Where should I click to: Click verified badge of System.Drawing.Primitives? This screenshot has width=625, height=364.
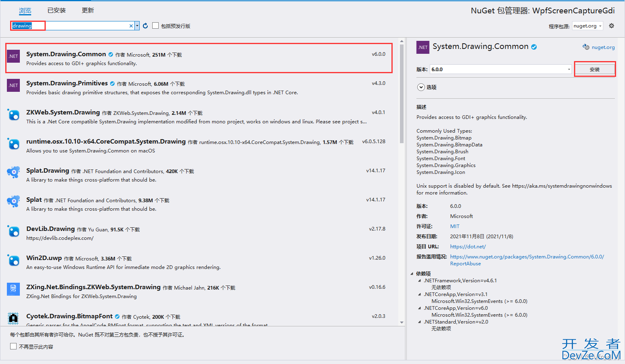[112, 84]
